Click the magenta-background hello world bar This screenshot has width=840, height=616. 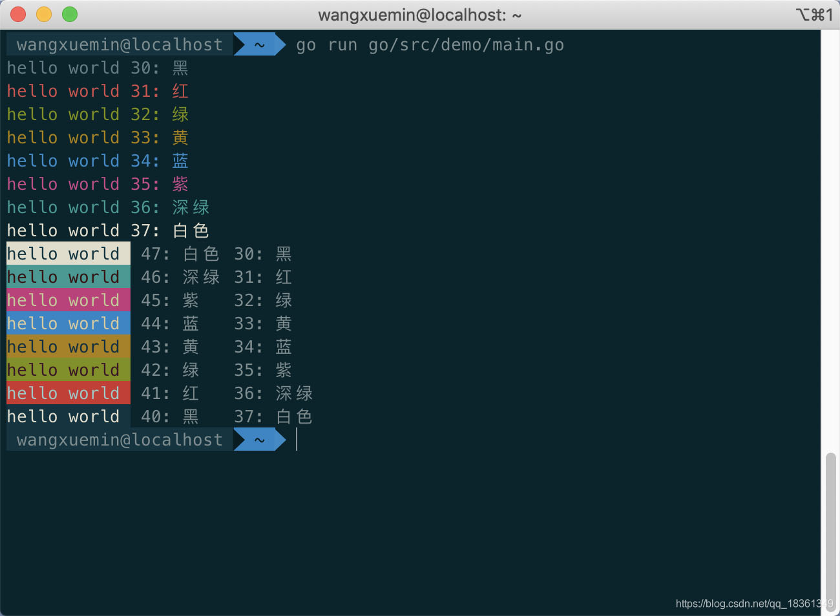coord(68,300)
